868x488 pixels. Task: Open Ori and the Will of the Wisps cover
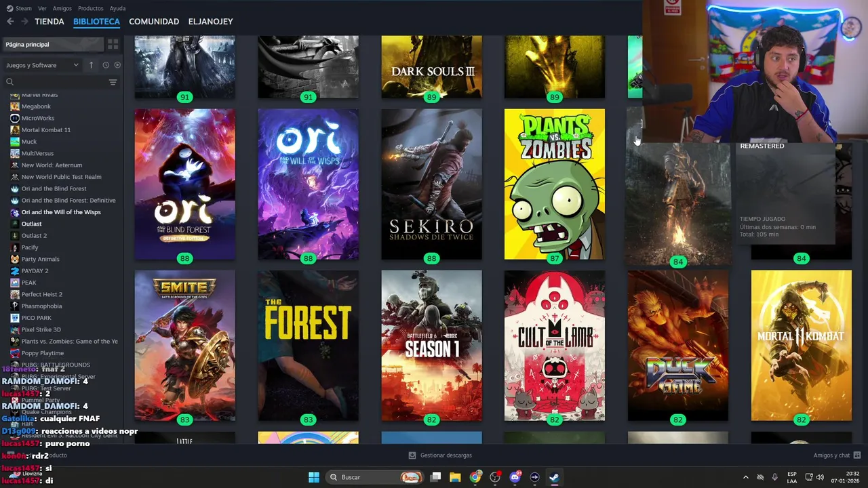pyautogui.click(x=308, y=184)
